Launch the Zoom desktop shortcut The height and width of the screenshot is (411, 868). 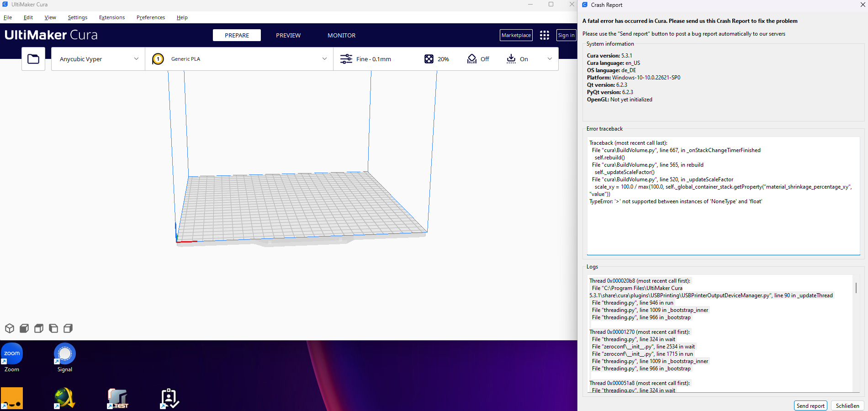11,354
